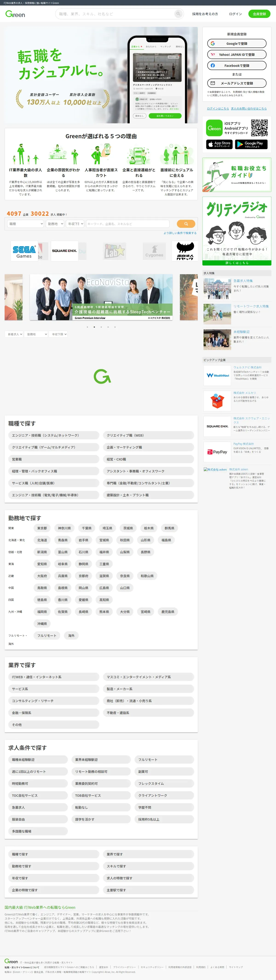The image size is (276, 980).
Task: Open the リモートワーク求人特集 link
Action: [251, 306]
